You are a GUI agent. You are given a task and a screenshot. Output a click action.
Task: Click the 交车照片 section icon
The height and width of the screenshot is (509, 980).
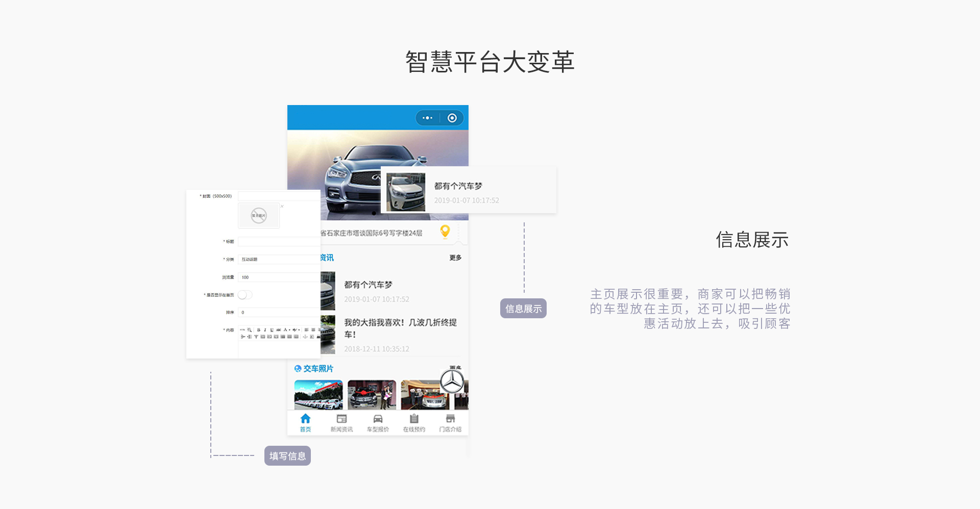(298, 368)
